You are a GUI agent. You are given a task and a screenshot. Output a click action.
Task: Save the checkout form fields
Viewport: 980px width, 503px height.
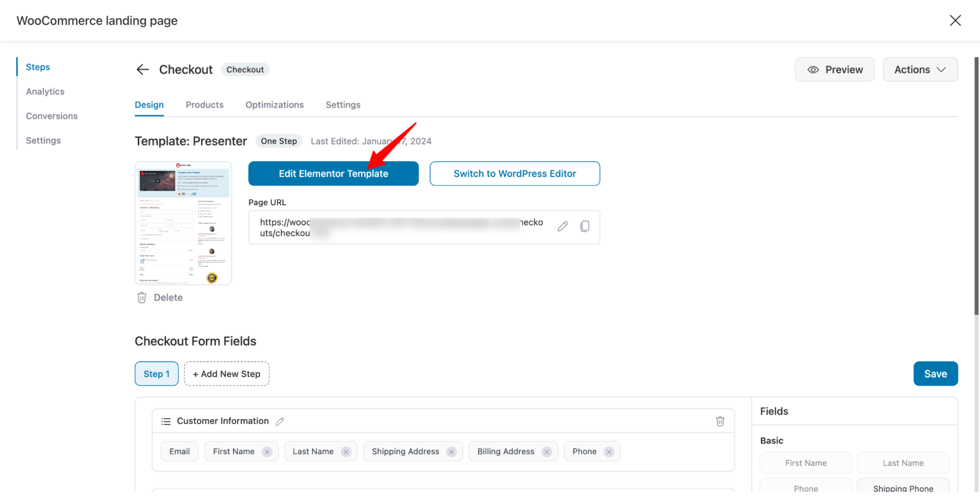click(935, 373)
